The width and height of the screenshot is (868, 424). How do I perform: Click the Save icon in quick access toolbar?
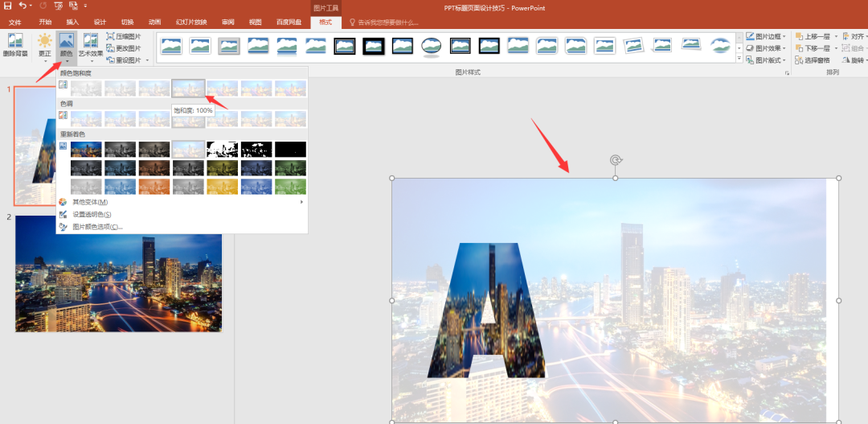7,6
